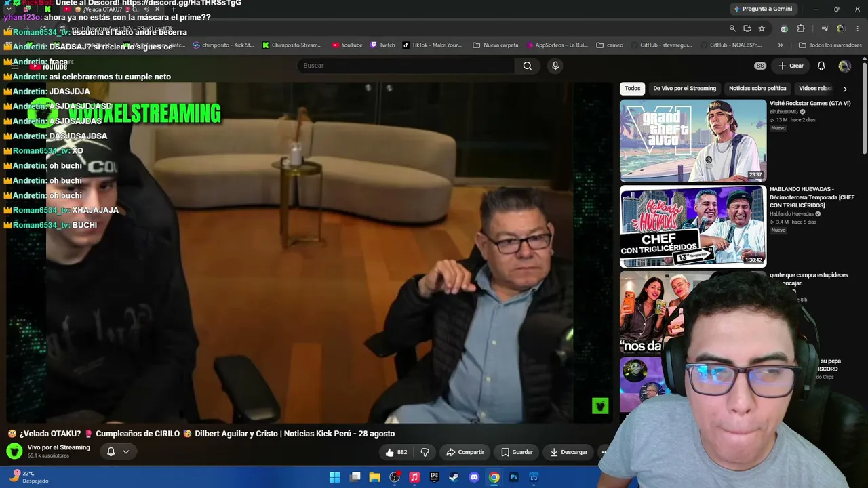Click the Crear button
868x488 pixels.
tap(791, 66)
